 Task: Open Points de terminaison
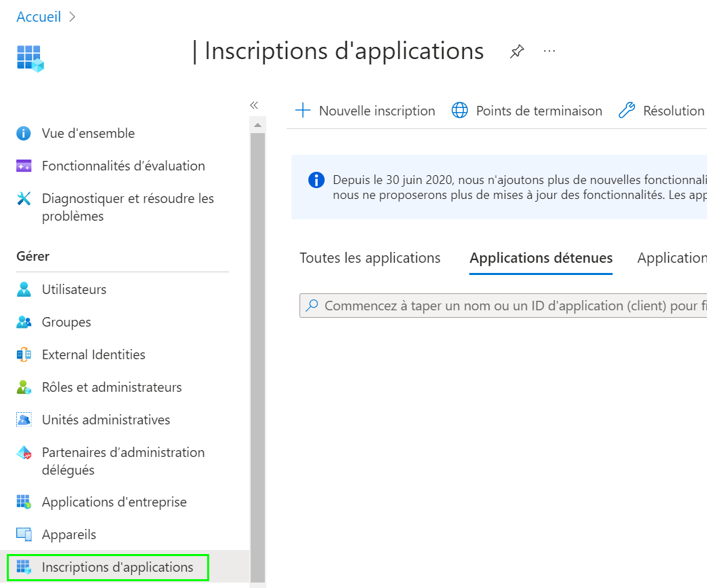(527, 111)
